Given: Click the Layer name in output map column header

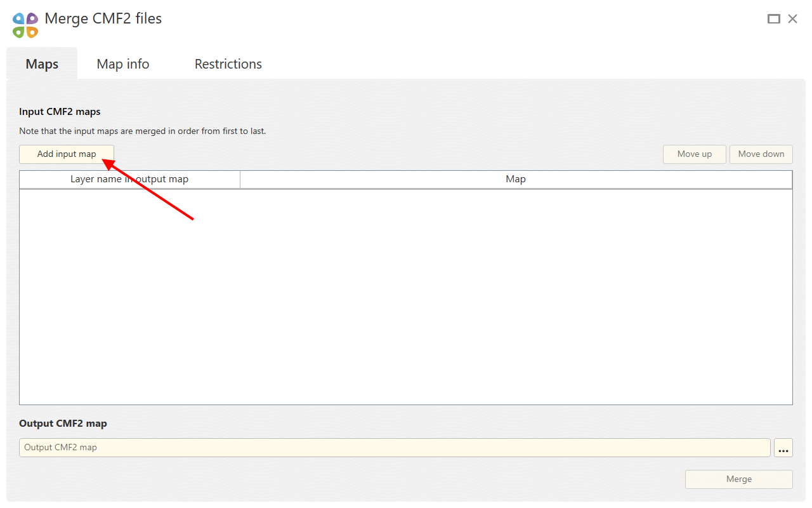Looking at the screenshot, I should pyautogui.click(x=129, y=180).
